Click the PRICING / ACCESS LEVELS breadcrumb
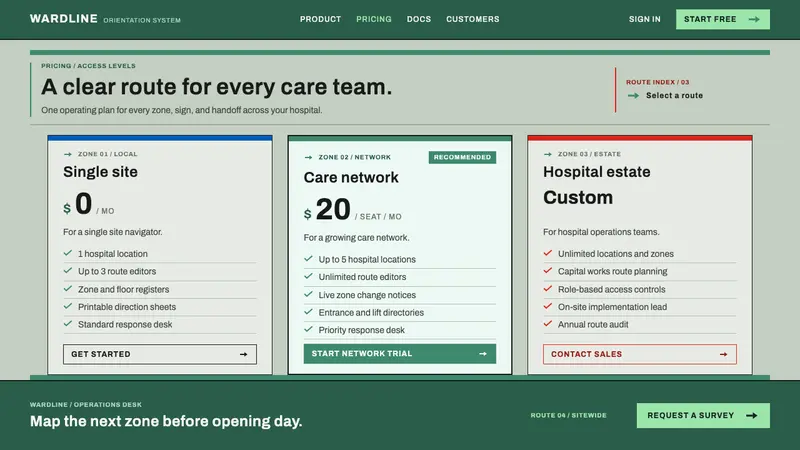Viewport: 800px width, 450px height. (88, 66)
